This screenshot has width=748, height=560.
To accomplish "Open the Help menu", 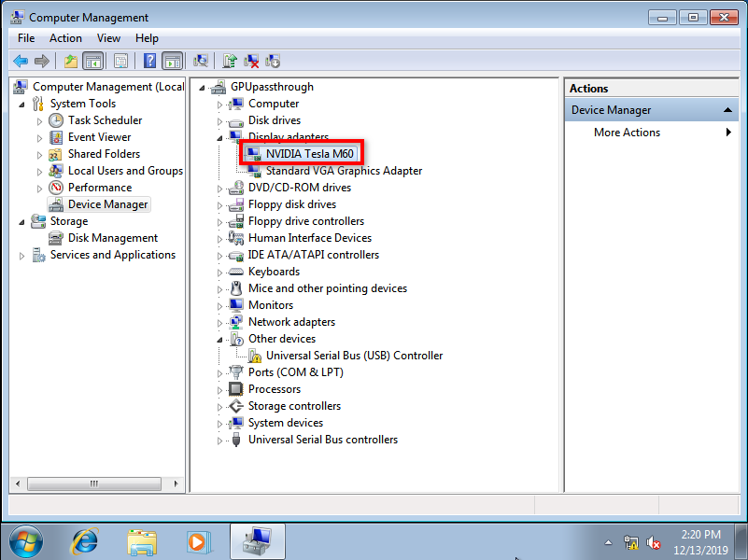I will (x=147, y=38).
